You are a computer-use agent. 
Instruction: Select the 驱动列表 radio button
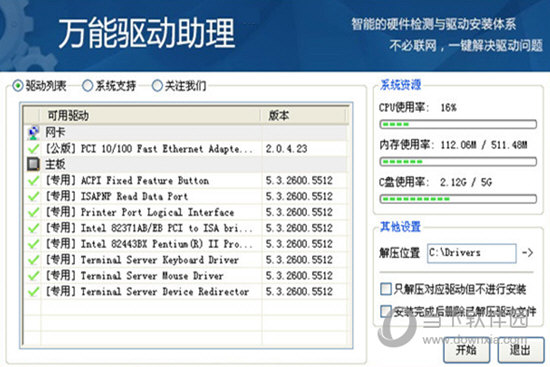[18, 86]
